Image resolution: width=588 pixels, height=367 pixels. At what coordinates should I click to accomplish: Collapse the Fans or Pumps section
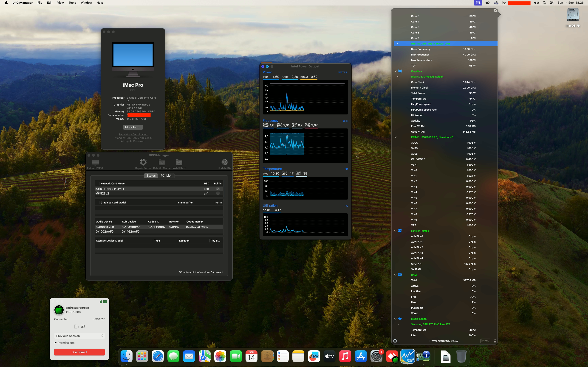[395, 231]
